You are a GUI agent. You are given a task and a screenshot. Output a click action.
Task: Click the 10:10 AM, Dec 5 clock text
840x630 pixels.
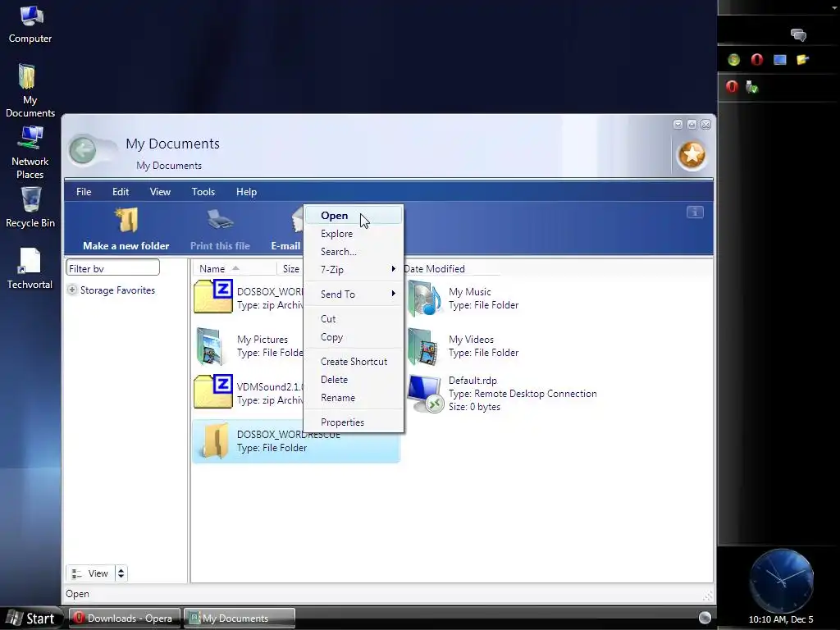tap(781, 619)
